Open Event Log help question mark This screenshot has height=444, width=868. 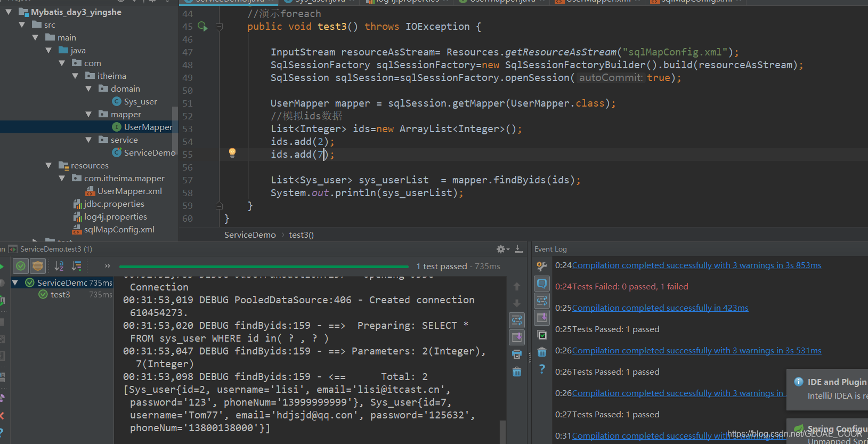[x=542, y=369]
